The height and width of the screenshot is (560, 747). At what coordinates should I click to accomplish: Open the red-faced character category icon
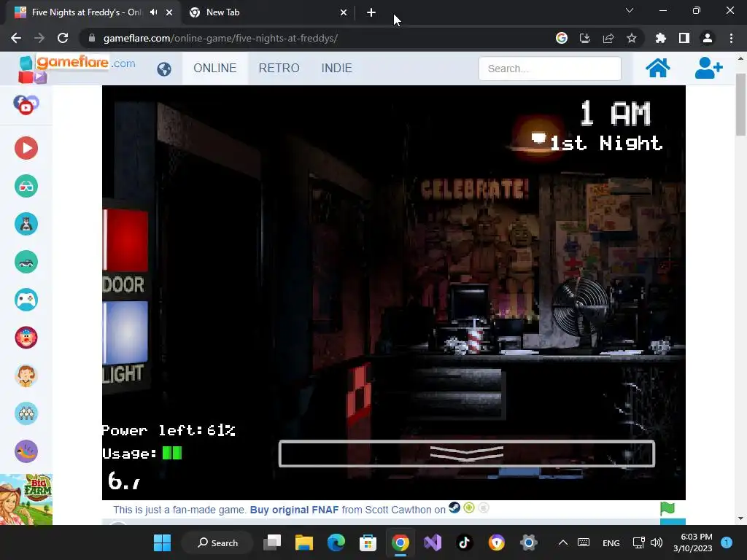pos(26,338)
